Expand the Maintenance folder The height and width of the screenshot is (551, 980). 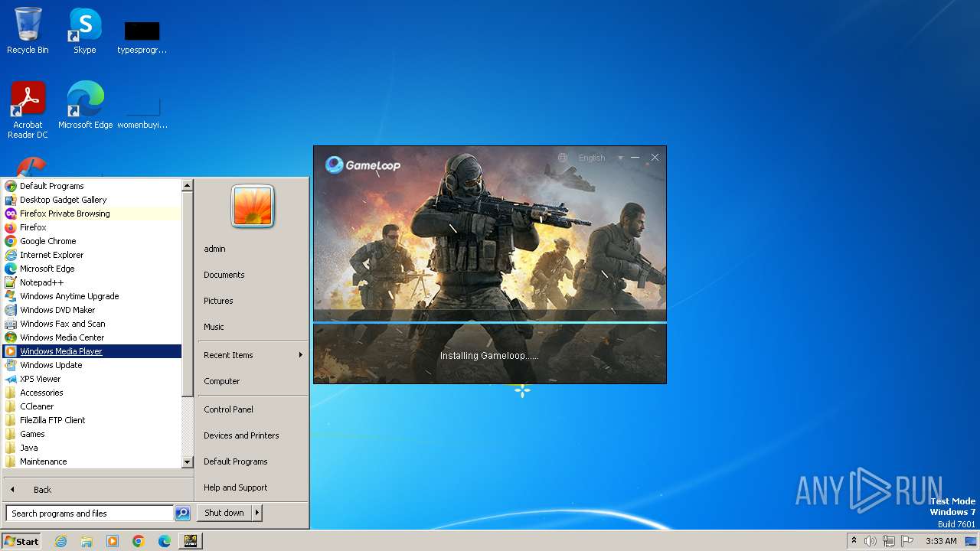pos(92,461)
